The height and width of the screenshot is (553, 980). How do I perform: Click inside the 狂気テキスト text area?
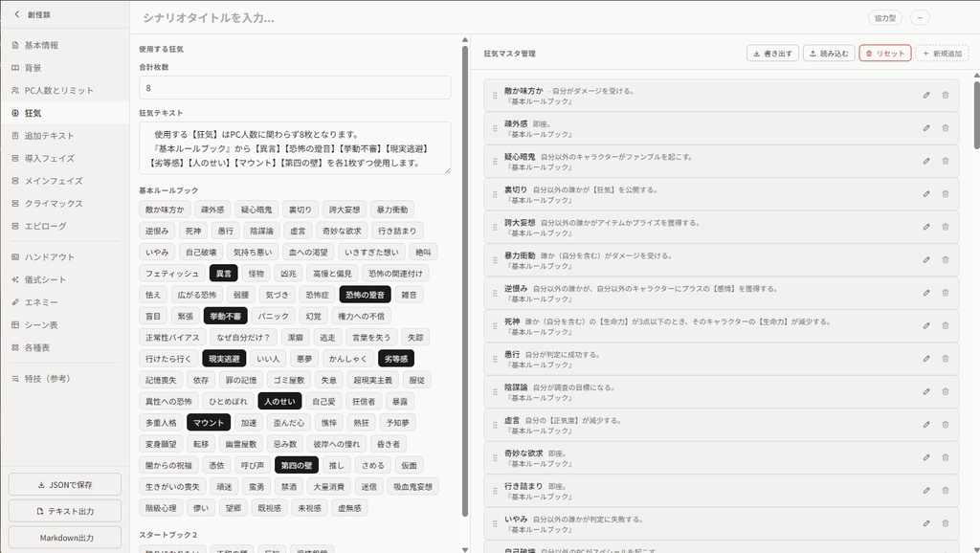(x=295, y=148)
